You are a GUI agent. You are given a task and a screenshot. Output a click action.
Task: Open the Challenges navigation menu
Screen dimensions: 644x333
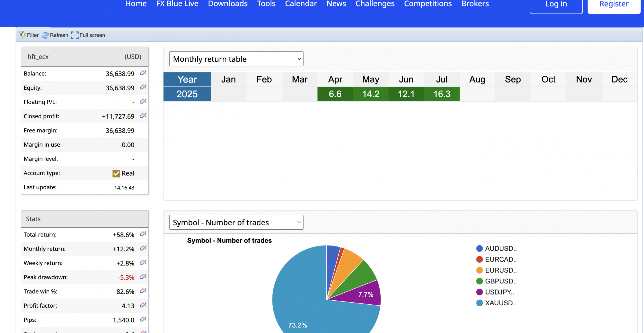point(375,4)
